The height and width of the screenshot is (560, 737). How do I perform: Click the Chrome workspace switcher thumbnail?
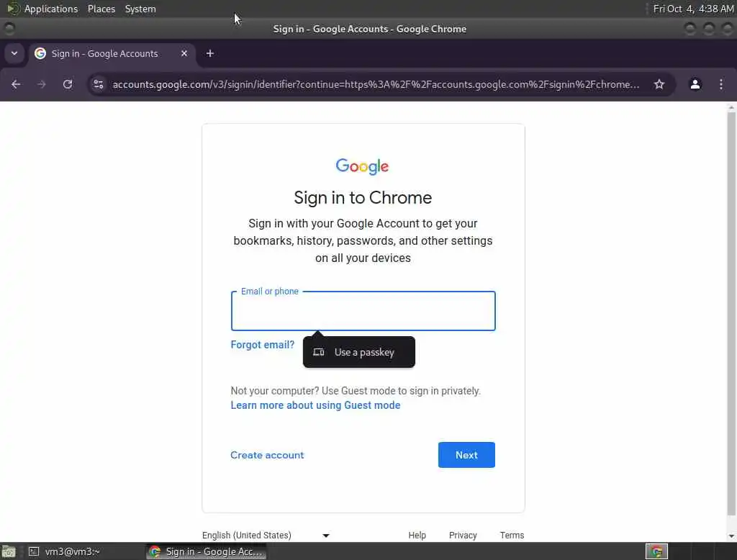point(656,551)
